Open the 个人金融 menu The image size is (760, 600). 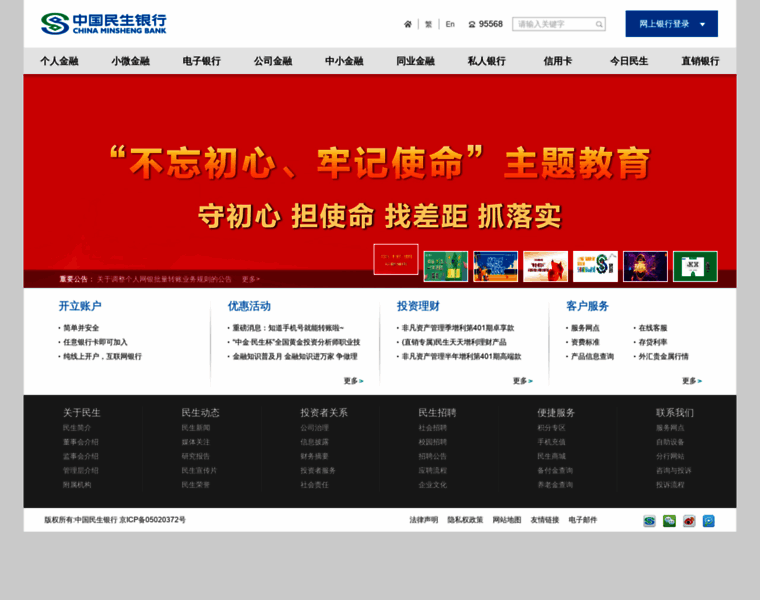[59, 61]
